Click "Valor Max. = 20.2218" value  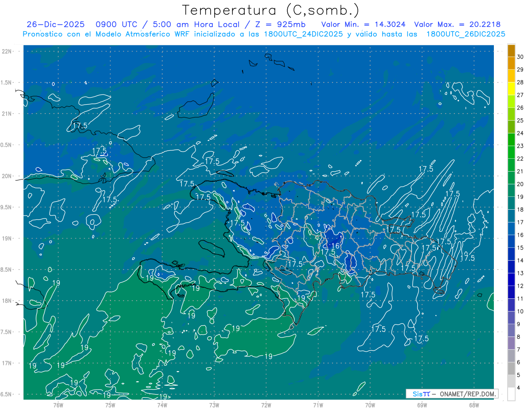[458, 24]
